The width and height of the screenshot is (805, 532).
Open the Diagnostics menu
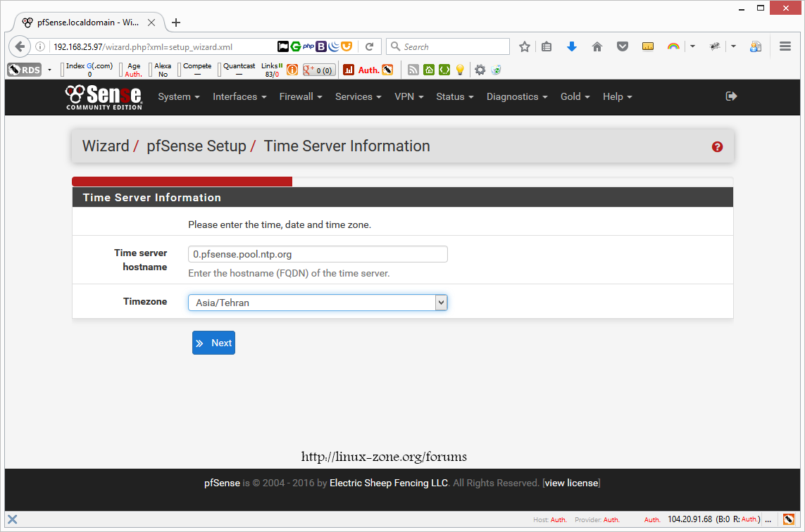(517, 97)
